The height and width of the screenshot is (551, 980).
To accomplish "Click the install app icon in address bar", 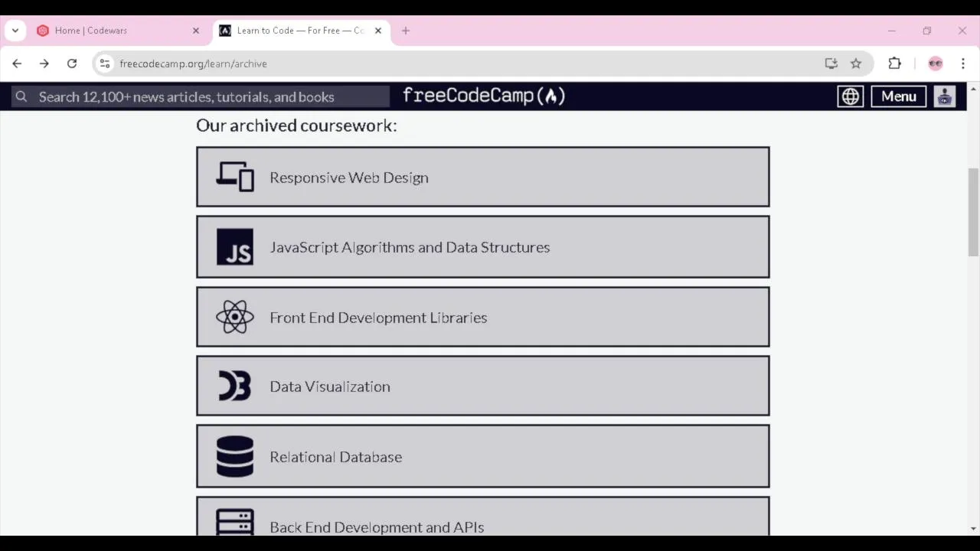I will coord(831,64).
